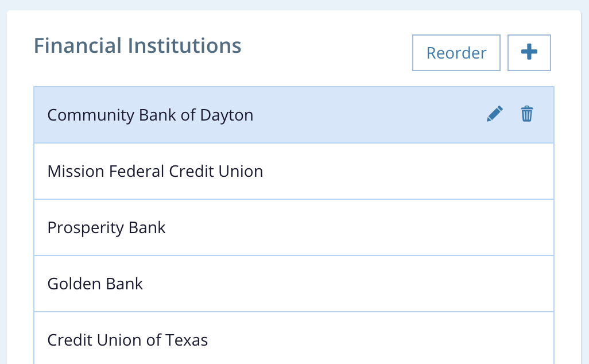Click the Credit Union of Texas text
589x364 pixels.
(127, 339)
